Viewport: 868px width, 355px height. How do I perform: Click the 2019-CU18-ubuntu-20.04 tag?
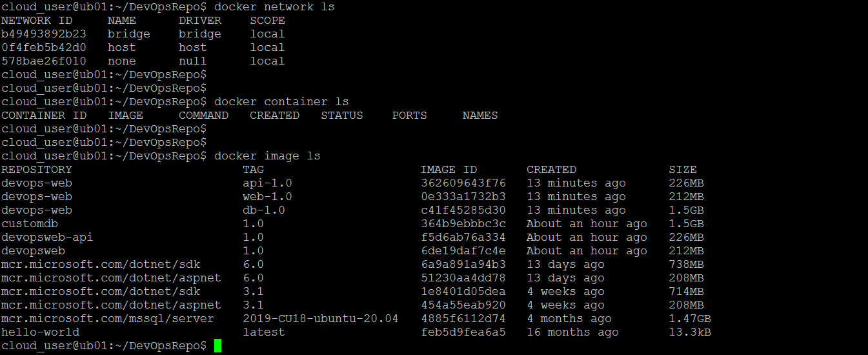[321, 319]
